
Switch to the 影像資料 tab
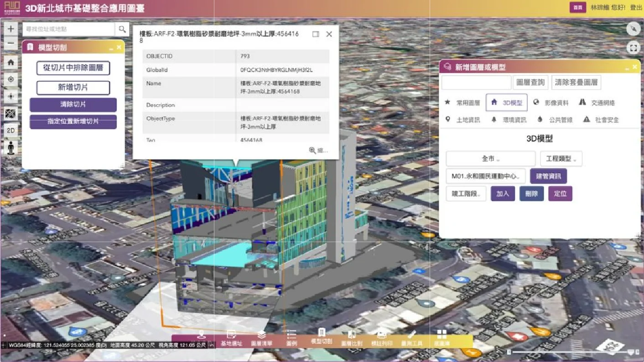[x=551, y=103]
